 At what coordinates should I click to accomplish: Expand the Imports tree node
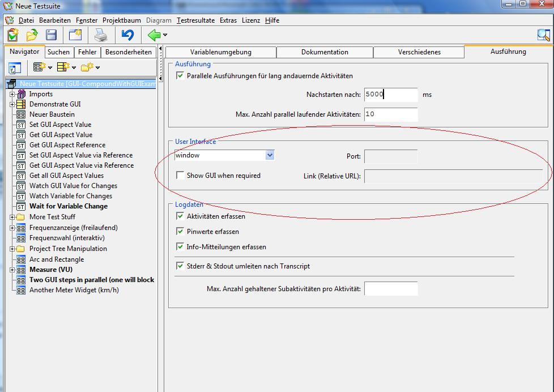tap(12, 94)
